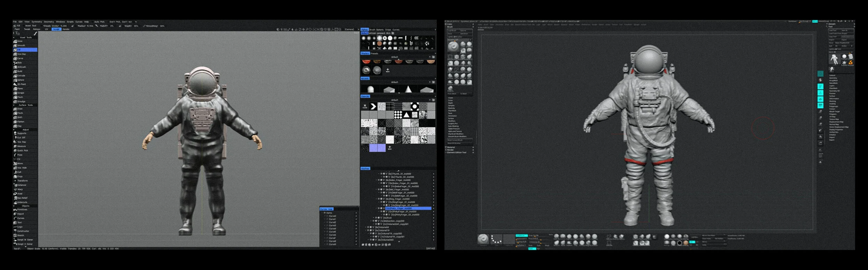Open the Models default folder dropdown
Viewport: 868px width, 270px height.
(429, 82)
